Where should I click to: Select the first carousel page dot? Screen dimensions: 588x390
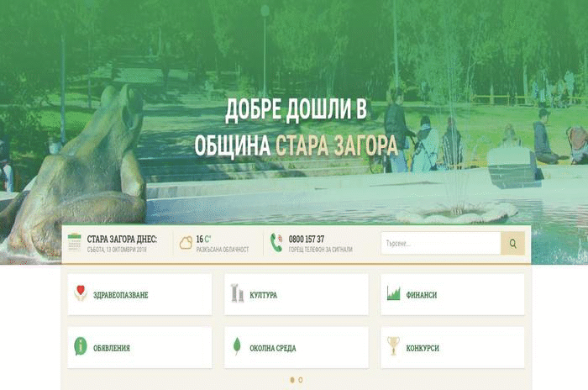click(292, 380)
